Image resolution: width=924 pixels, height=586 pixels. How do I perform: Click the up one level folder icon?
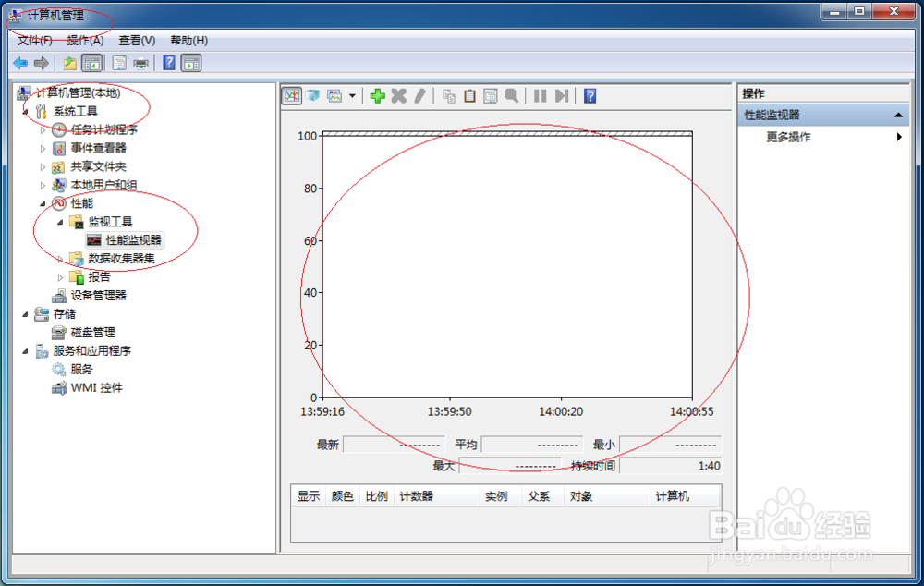click(69, 63)
